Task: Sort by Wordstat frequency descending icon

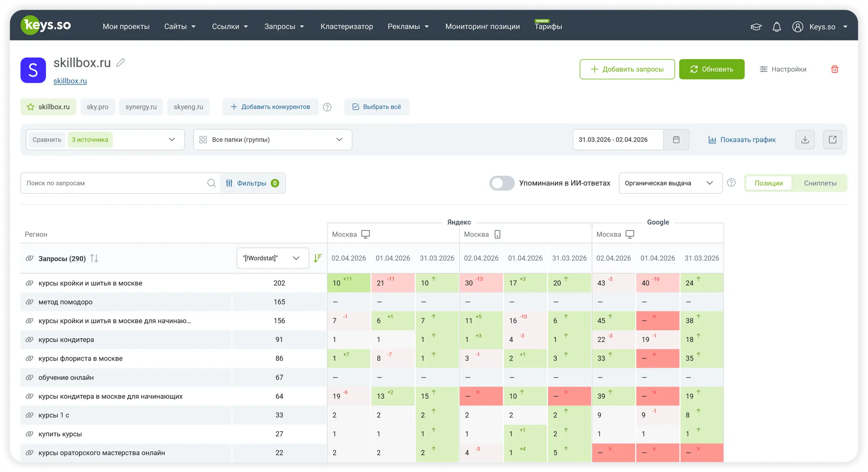Action: 318,258
